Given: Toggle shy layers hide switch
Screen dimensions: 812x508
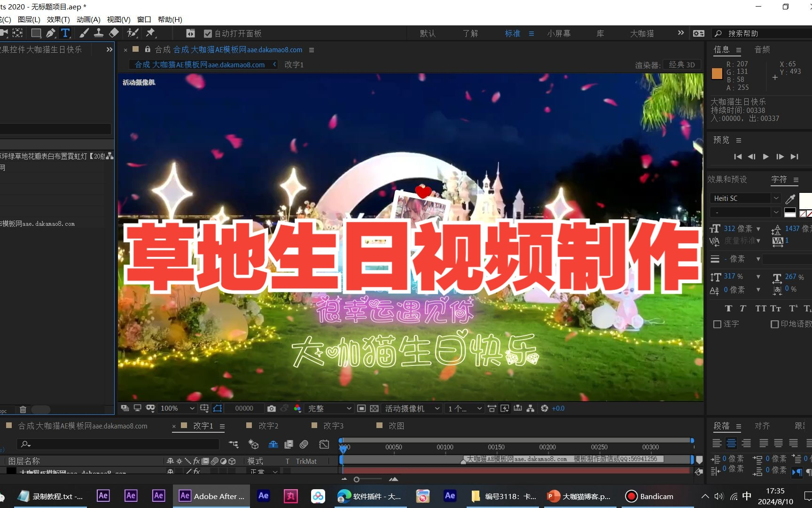Looking at the screenshot, I should pos(273,444).
